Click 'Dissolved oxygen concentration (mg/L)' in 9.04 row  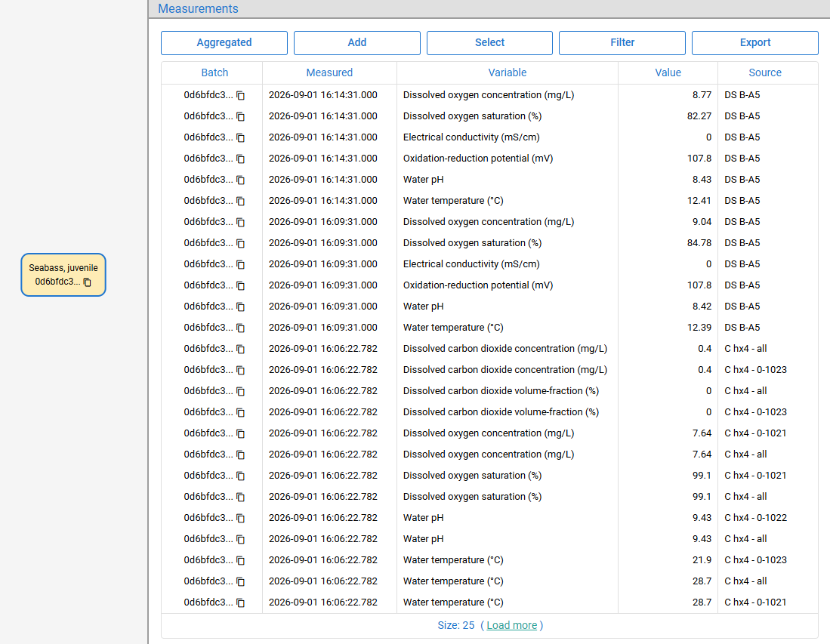click(x=489, y=222)
